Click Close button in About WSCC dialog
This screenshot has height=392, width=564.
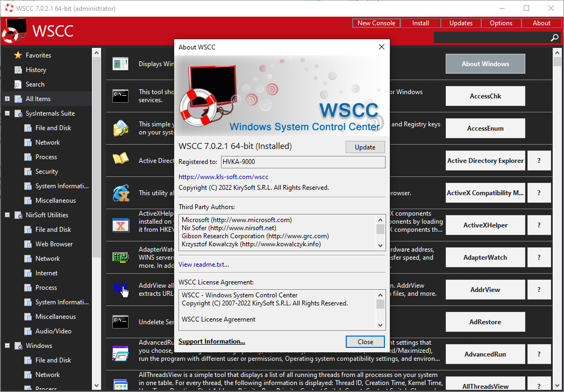coord(365,342)
